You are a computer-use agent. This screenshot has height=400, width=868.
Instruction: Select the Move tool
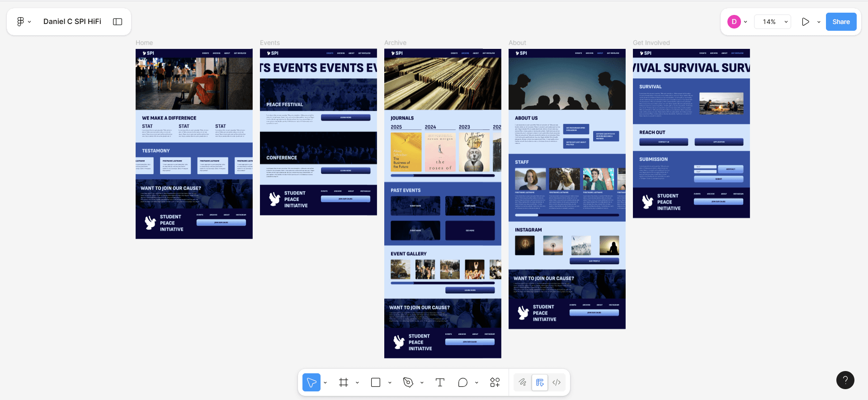(311, 382)
